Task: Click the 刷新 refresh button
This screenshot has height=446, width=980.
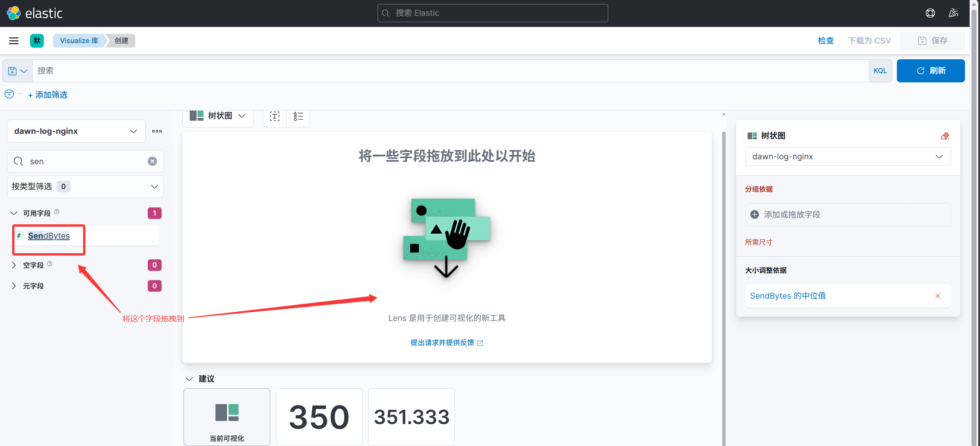Action: [931, 71]
